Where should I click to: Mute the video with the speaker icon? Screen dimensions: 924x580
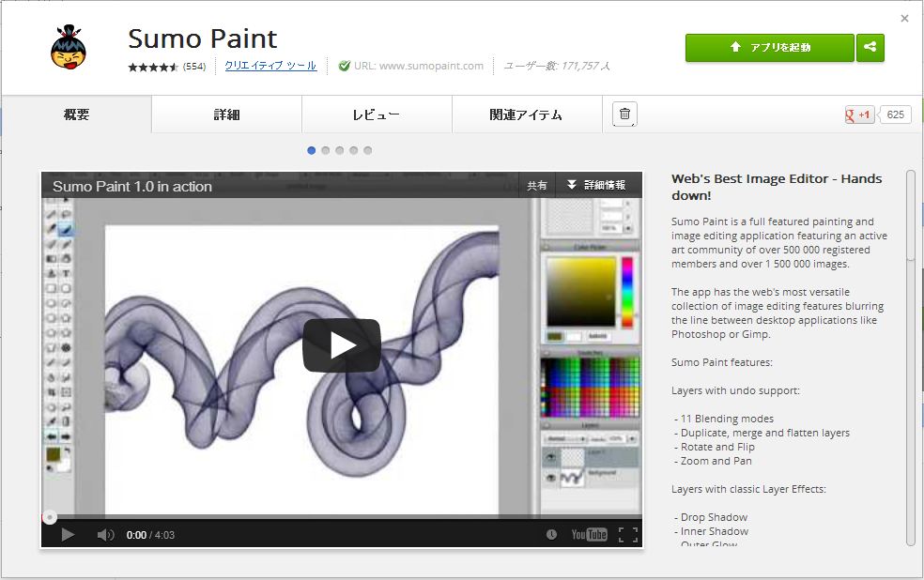coord(105,535)
